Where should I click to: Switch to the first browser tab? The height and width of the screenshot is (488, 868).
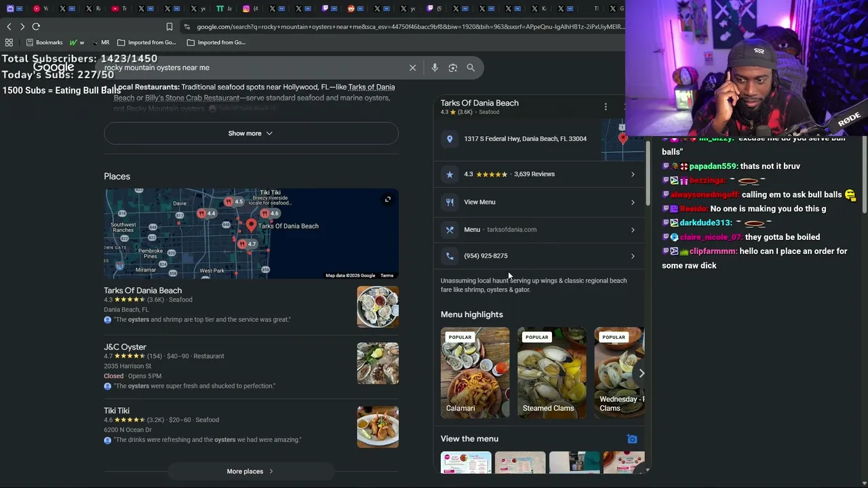tap(14, 9)
